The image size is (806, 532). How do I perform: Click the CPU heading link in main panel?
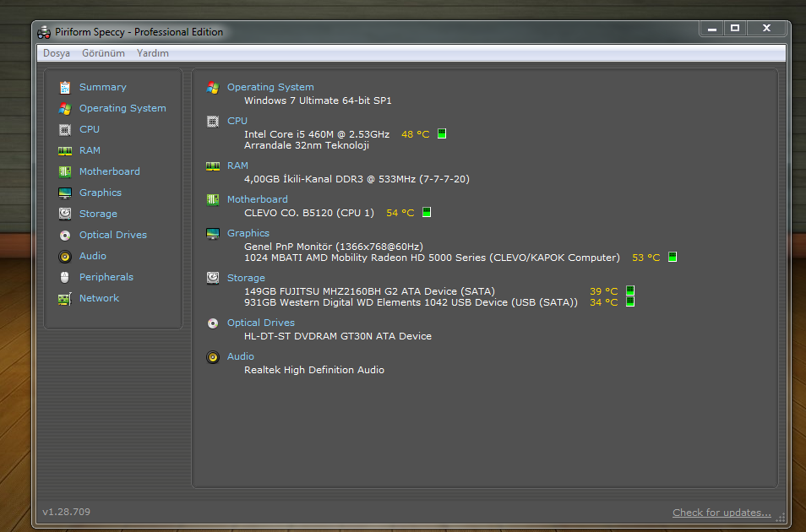tap(237, 121)
